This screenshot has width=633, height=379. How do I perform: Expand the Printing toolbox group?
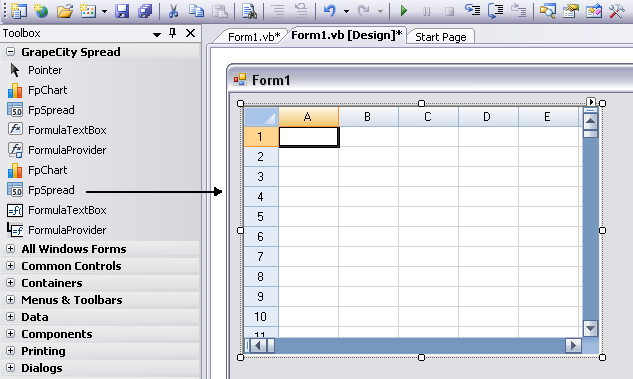coord(11,351)
